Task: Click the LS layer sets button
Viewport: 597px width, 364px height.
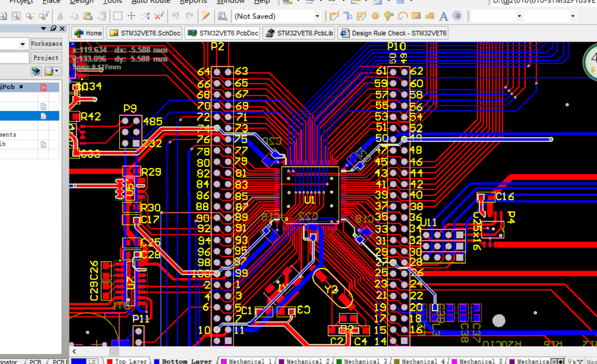Action: (x=92, y=361)
